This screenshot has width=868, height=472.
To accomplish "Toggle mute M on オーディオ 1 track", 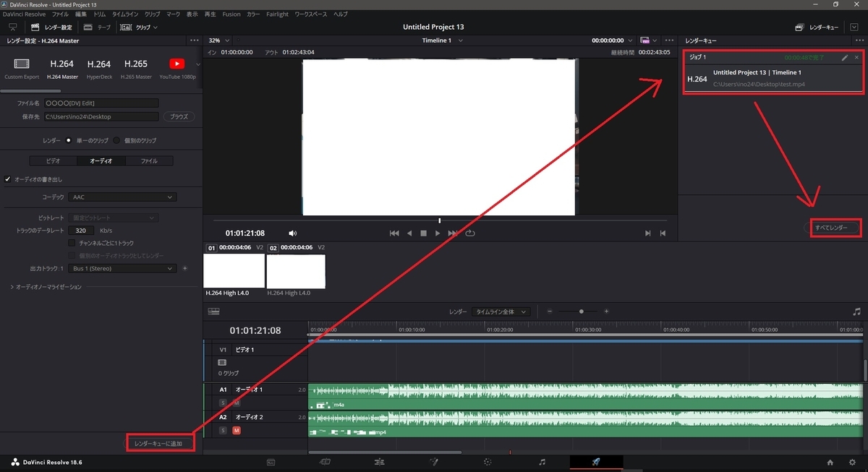I will pyautogui.click(x=236, y=403).
